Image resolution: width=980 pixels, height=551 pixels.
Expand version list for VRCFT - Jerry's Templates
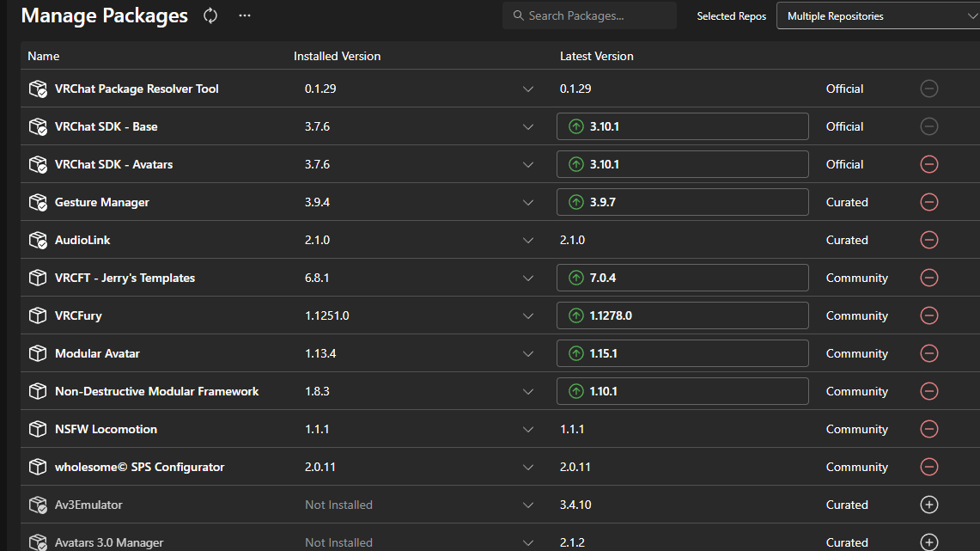click(x=528, y=279)
